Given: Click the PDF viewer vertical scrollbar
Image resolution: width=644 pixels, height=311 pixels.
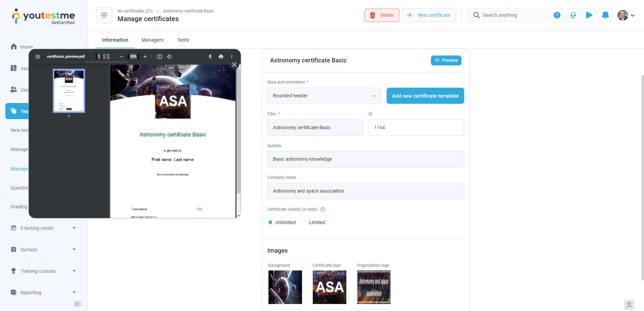Looking at the screenshot, I should (x=239, y=134).
